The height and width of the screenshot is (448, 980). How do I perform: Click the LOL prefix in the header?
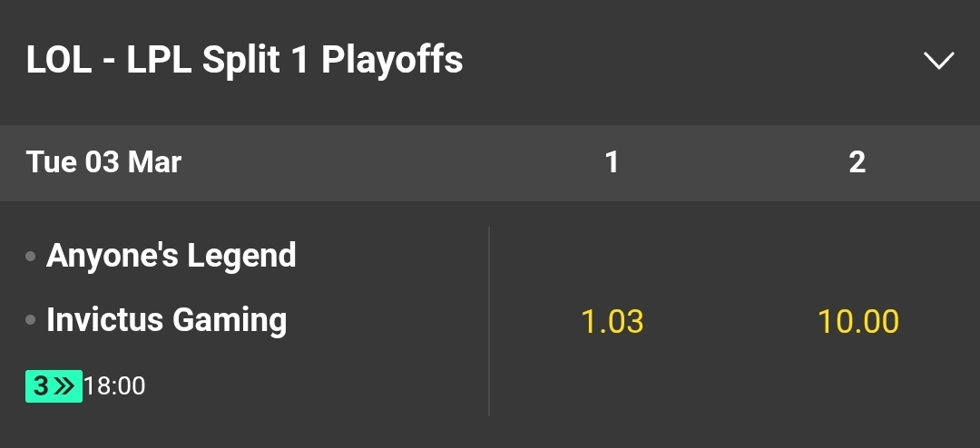click(59, 60)
